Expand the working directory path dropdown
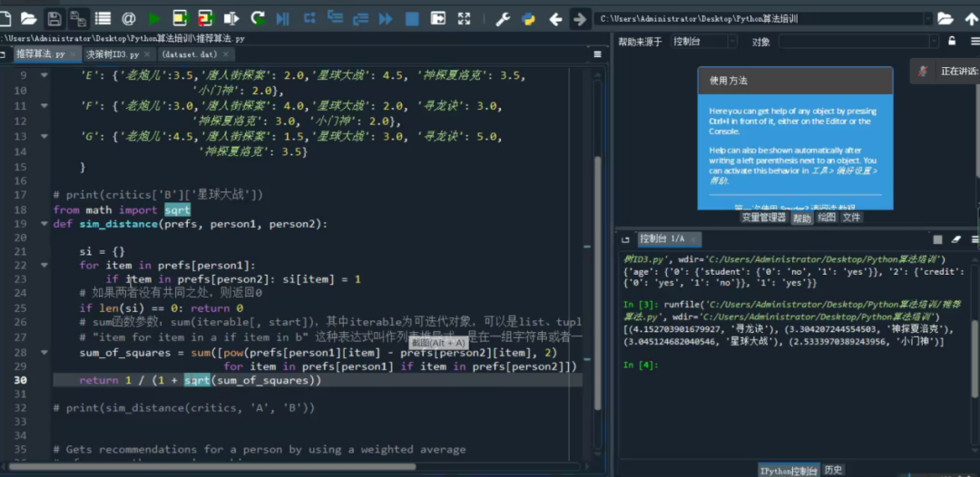 [926, 18]
